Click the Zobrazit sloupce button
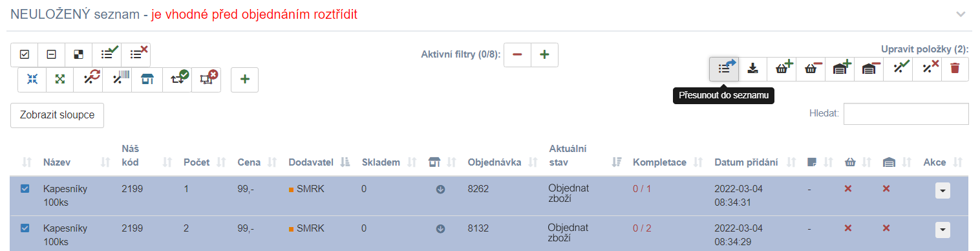980x251 pixels. (x=57, y=115)
